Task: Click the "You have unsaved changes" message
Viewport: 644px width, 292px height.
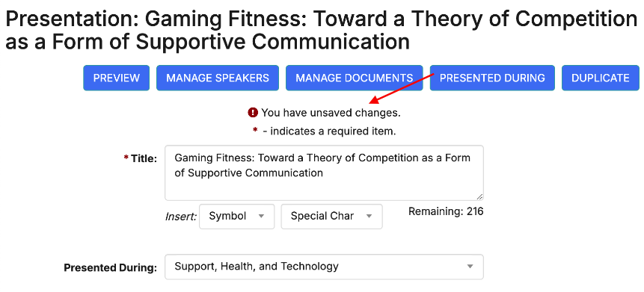Action: (x=331, y=112)
